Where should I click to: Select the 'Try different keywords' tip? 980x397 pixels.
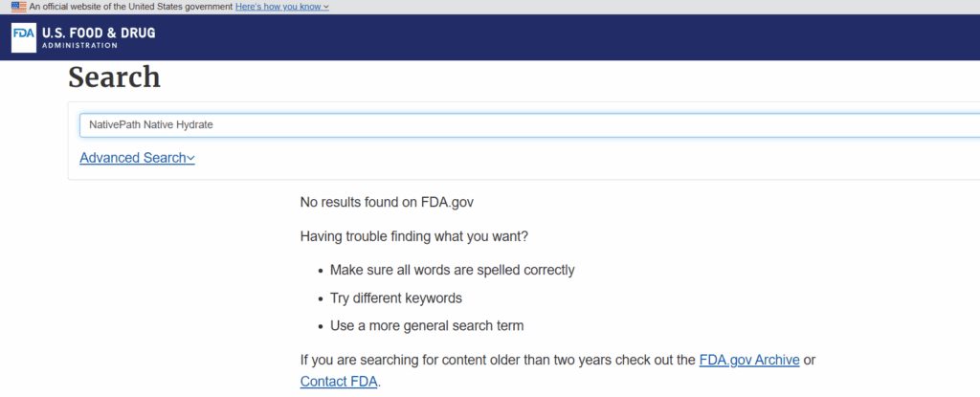click(x=396, y=298)
